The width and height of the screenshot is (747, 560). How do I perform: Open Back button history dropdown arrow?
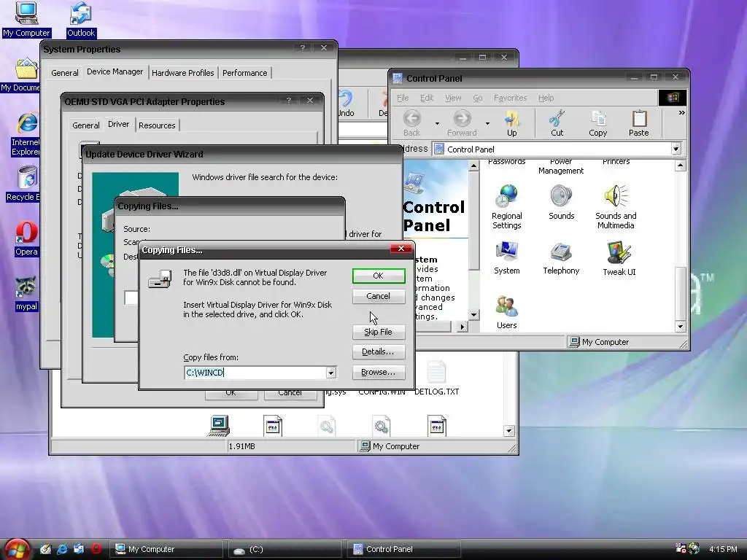tap(437, 124)
